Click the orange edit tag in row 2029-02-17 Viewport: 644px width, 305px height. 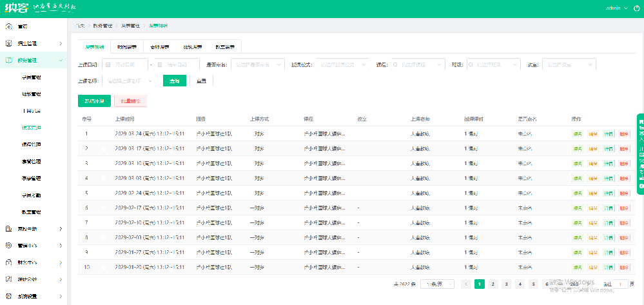pos(592,208)
